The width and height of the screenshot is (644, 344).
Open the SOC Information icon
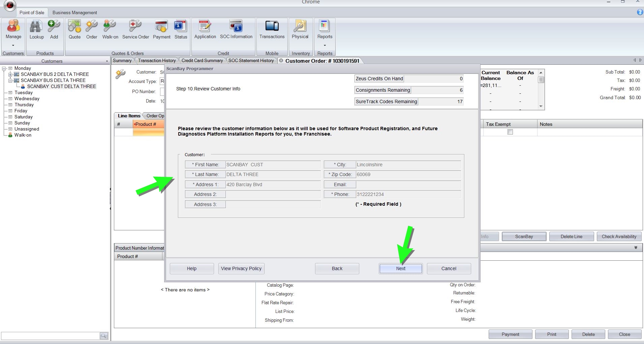[236, 27]
